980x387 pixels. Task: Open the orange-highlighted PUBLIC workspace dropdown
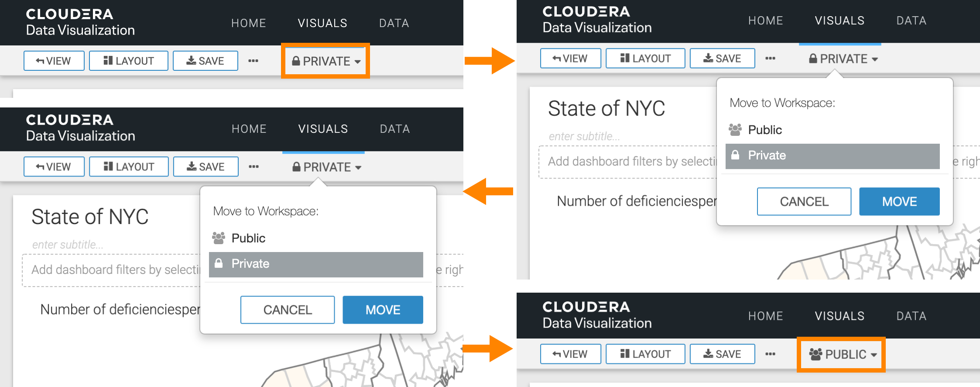point(842,354)
